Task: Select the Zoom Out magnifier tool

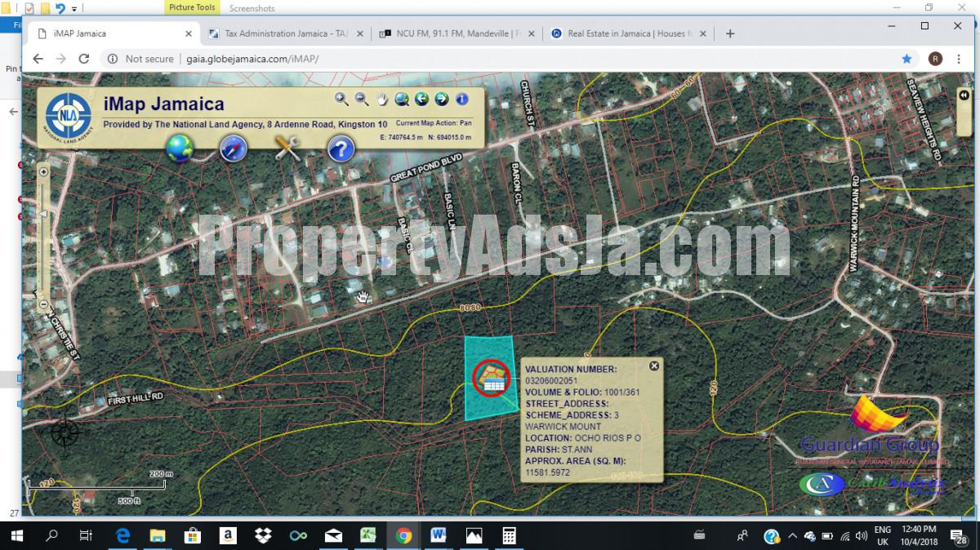Action: click(x=362, y=99)
